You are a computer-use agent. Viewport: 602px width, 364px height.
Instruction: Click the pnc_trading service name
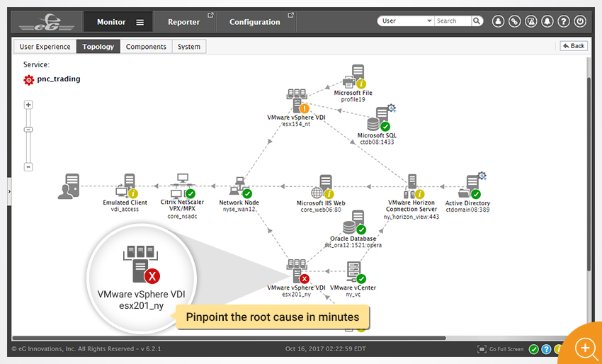point(59,79)
